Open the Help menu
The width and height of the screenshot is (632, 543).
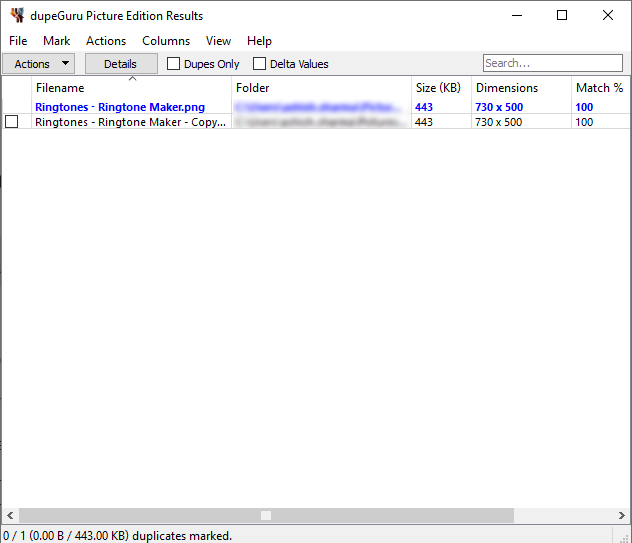pos(259,41)
